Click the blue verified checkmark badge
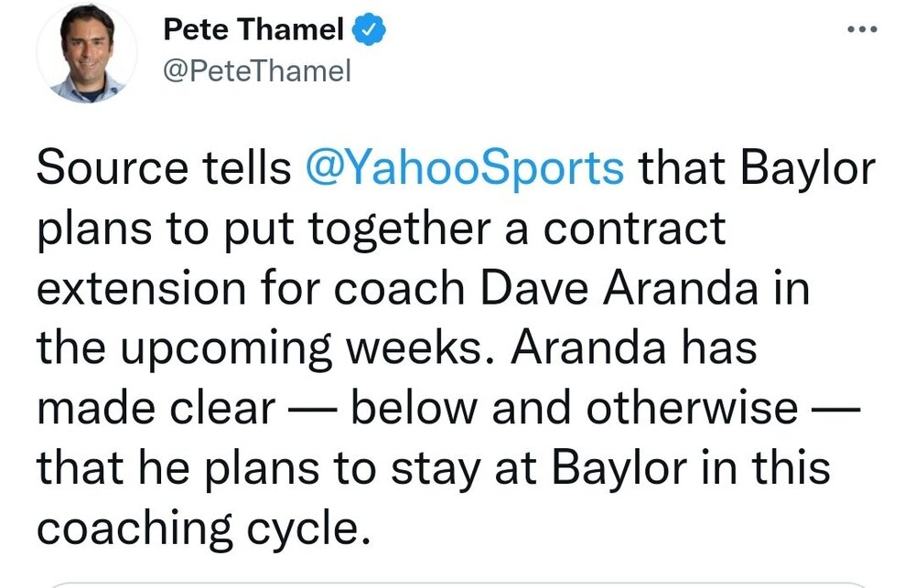 [370, 31]
